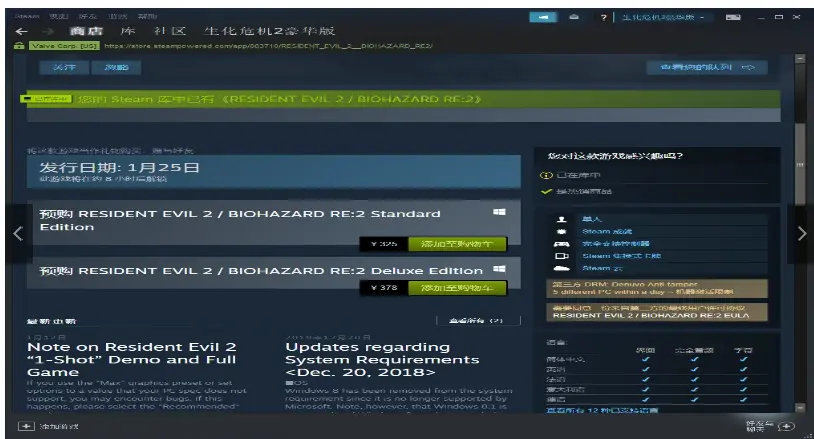Click the scroll up arrow of page scrollbar
The width and height of the screenshot is (814, 439).
tap(799, 59)
